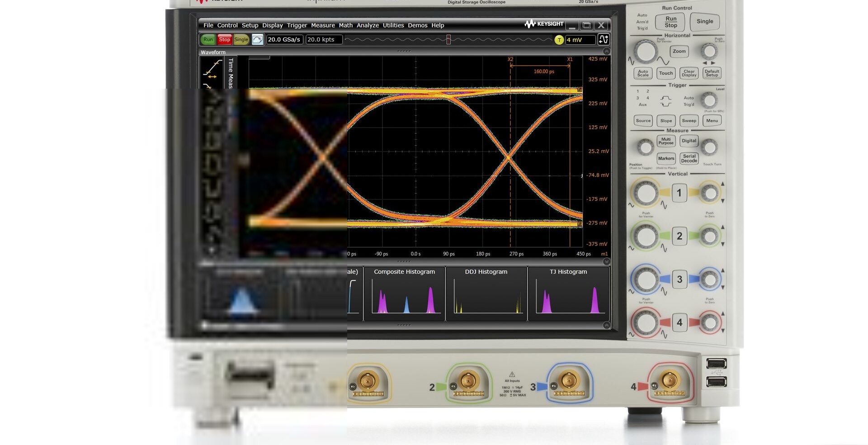Toggle channel 3 with the front-panel button

pyautogui.click(x=679, y=279)
